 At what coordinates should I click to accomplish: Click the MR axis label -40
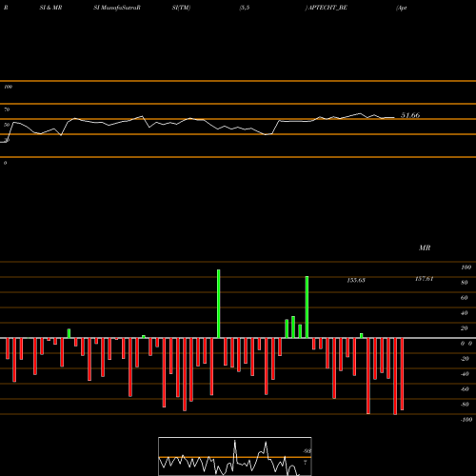click(x=465, y=374)
